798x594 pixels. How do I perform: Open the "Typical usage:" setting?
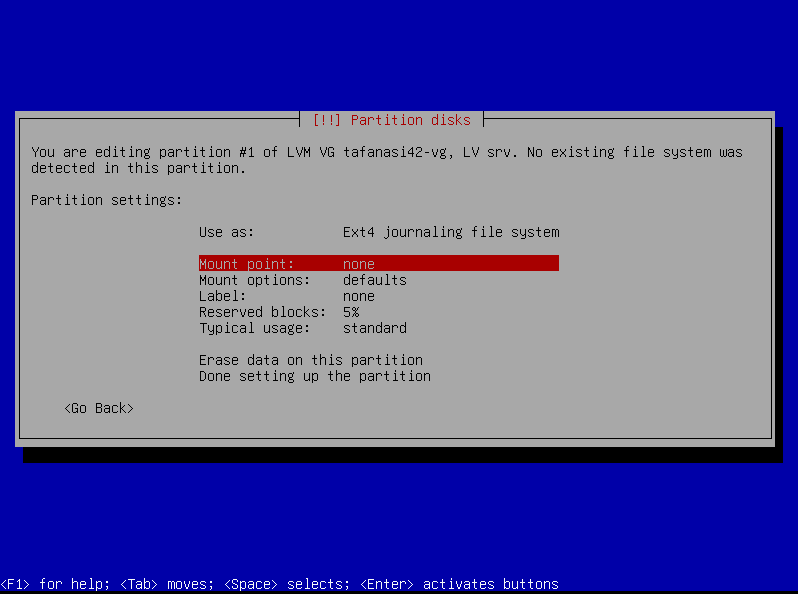tap(254, 328)
